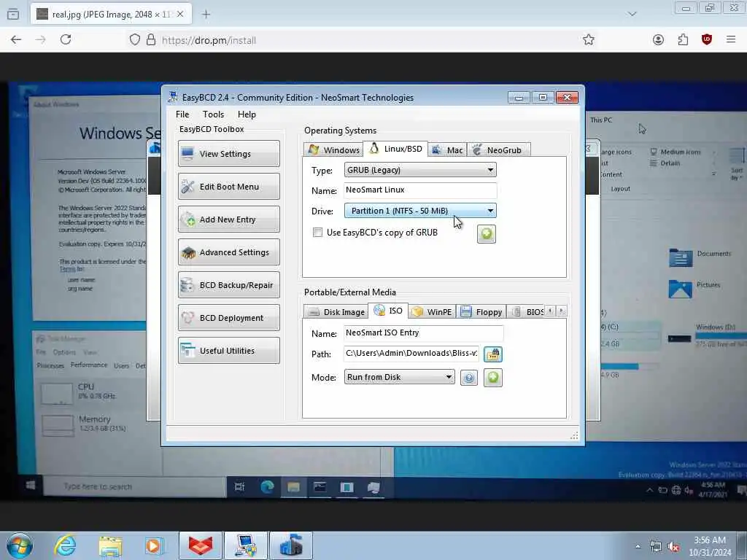Open the browser extensions icon
The image size is (747, 560).
683,39
